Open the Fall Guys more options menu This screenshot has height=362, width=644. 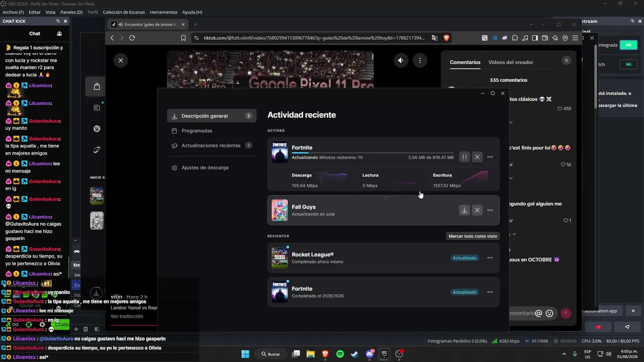490,210
